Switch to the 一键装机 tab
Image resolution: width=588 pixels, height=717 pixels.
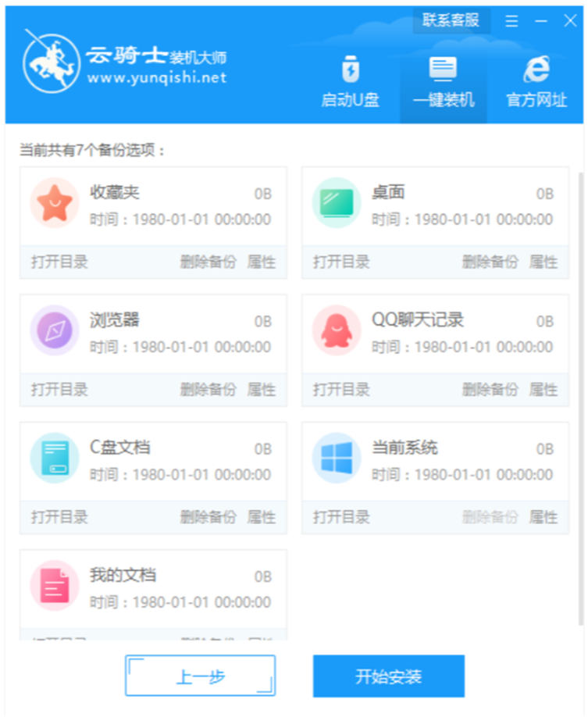point(443,83)
